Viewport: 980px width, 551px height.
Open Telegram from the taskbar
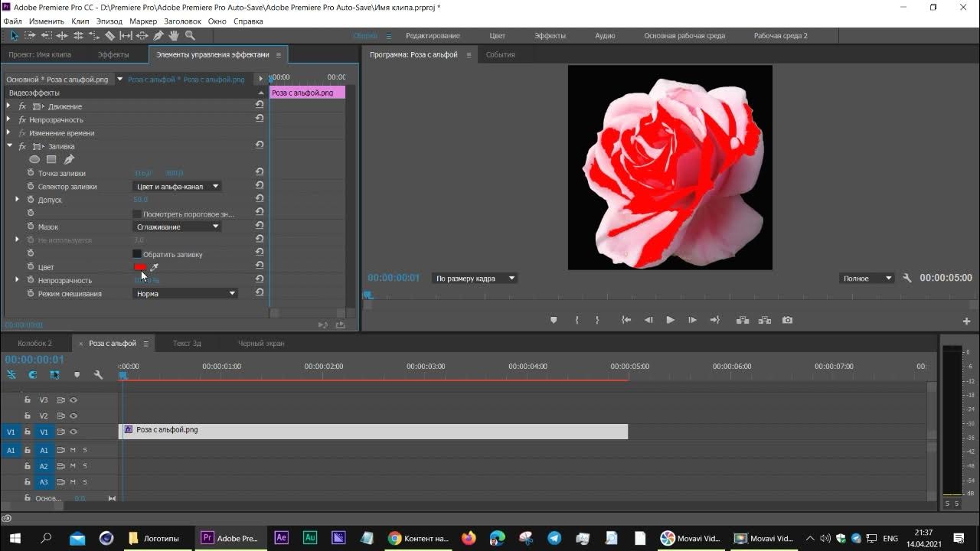(554, 538)
